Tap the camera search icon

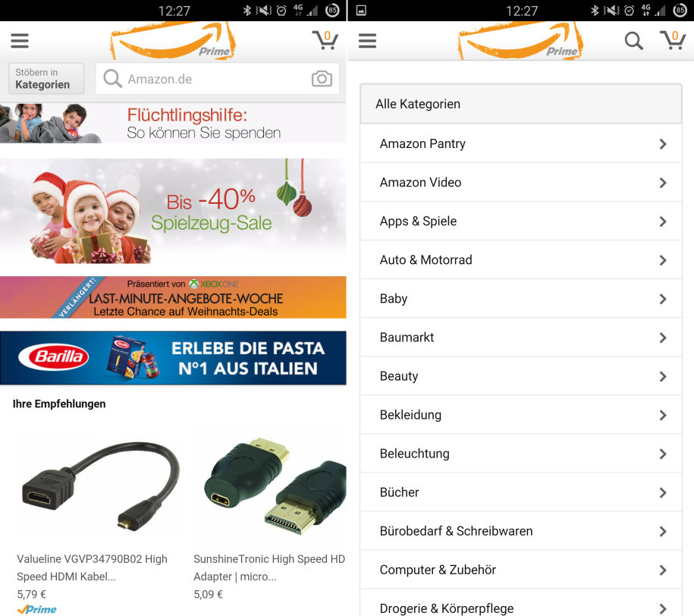click(x=322, y=79)
